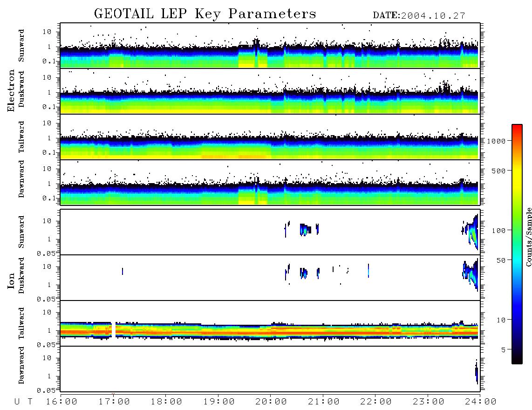Click the 17:00 time tick label
The image size is (532, 410).
(114, 402)
